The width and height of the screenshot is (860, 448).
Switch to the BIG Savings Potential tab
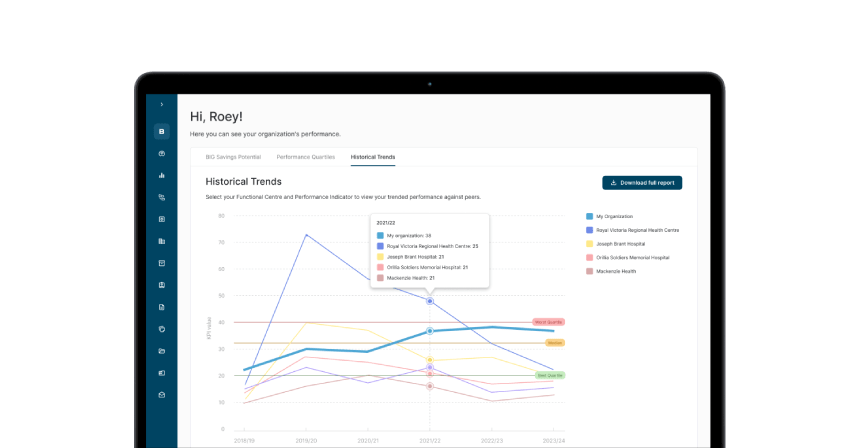click(233, 157)
